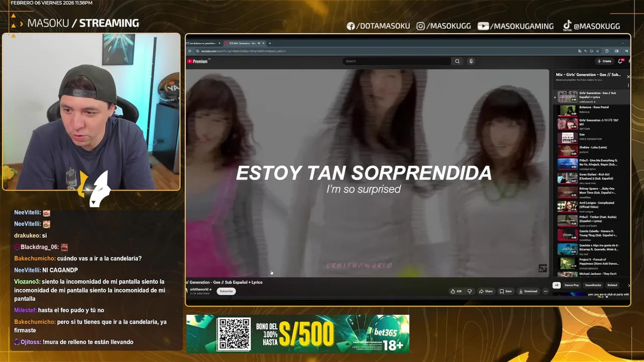Focus the YouTube search field
Image resolution: width=644 pixels, height=362 pixels.
[x=397, y=61]
